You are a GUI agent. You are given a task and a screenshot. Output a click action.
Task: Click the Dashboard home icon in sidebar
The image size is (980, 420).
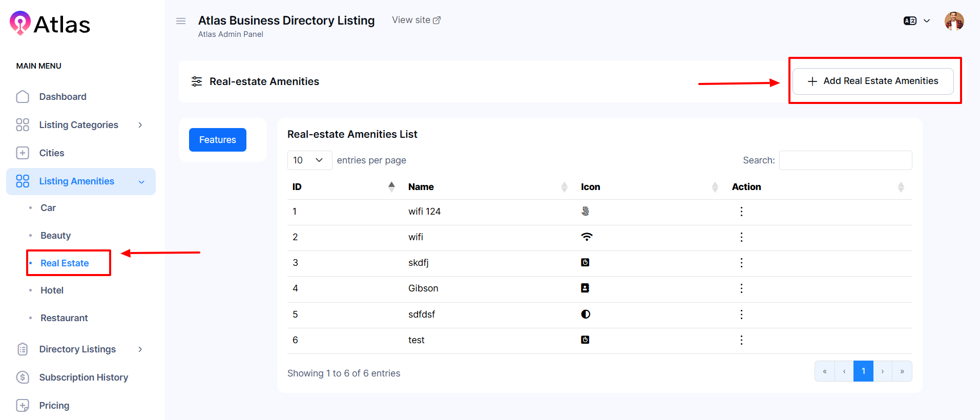[23, 97]
